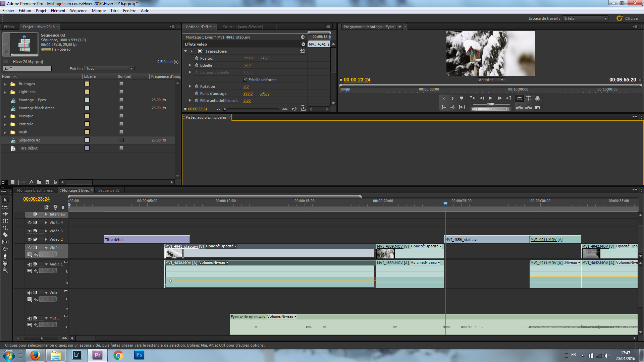Open the Output color circles menu

538,98
